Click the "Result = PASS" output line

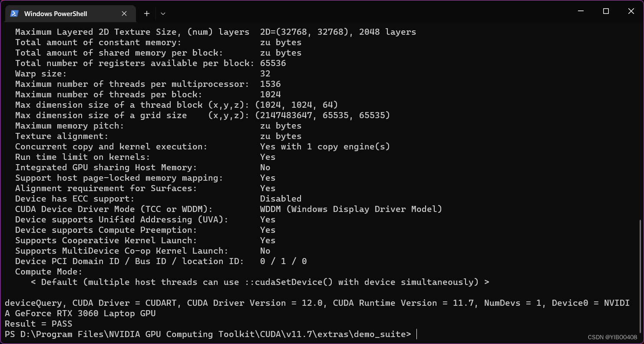(x=39, y=324)
